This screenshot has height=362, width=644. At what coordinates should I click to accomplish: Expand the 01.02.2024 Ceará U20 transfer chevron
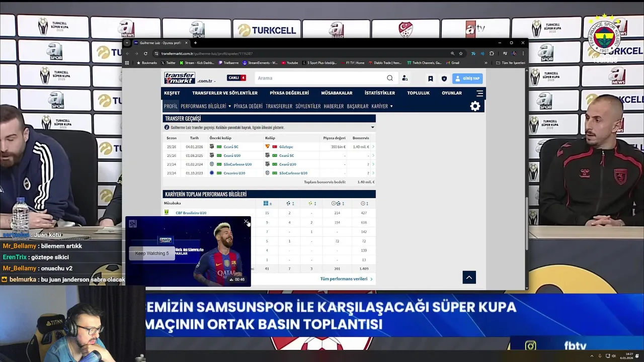(373, 164)
